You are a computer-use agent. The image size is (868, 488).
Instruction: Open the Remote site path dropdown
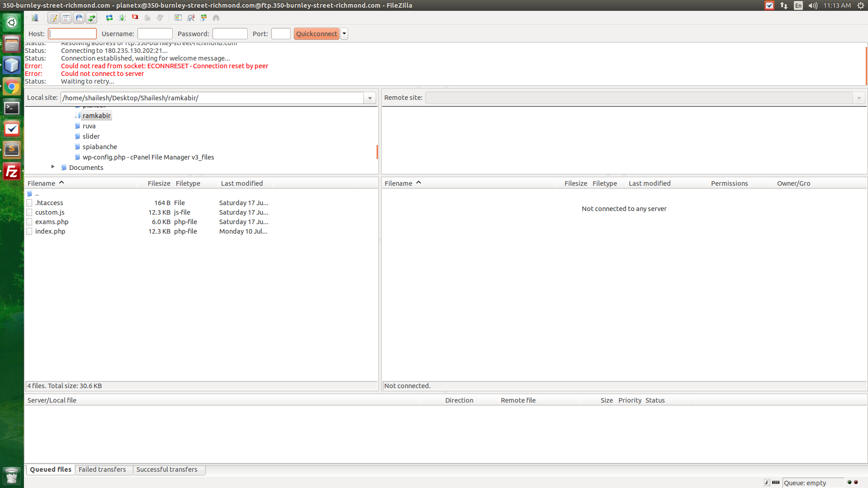859,98
